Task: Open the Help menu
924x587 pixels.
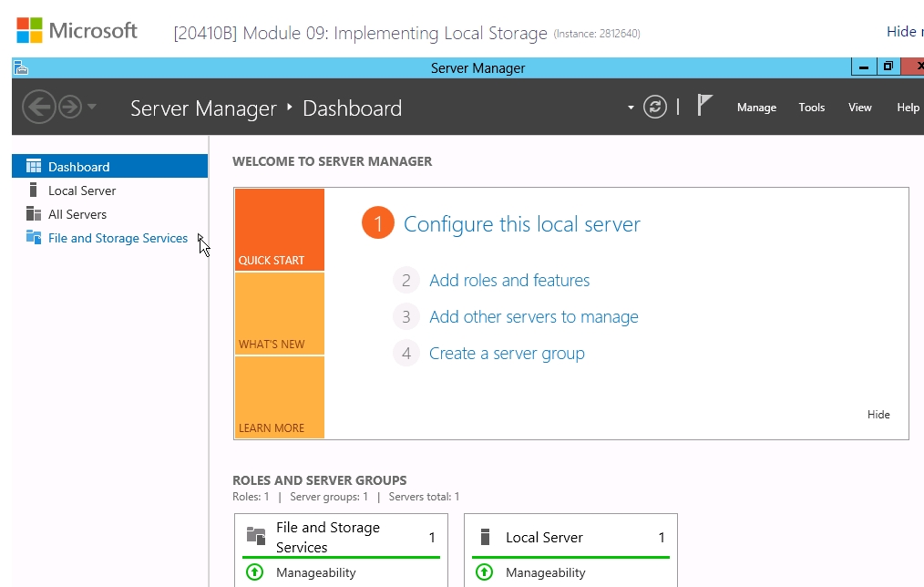Action: point(909,108)
